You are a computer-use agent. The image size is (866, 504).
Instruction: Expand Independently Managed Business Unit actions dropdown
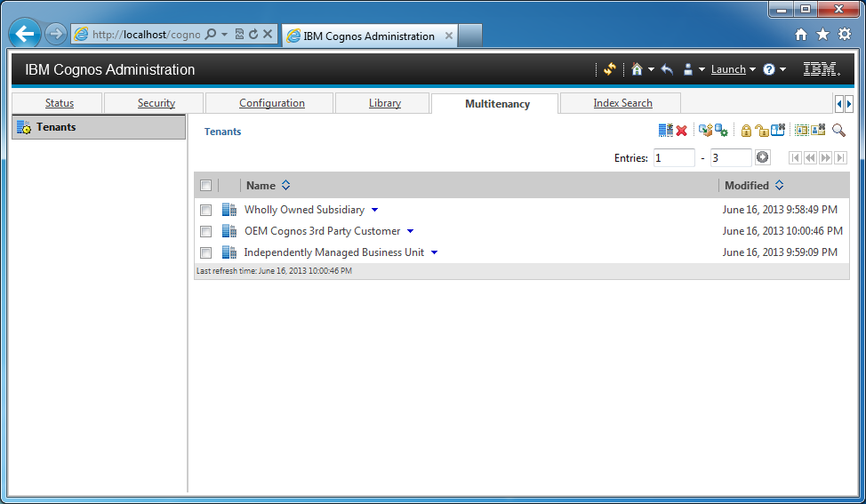(434, 252)
